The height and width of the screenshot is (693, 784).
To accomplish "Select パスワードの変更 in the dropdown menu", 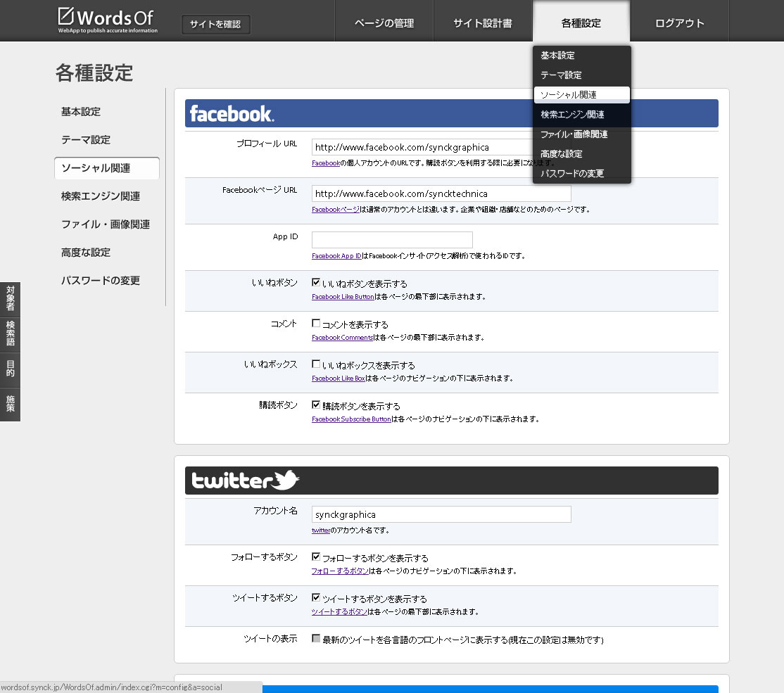I will click(582, 174).
